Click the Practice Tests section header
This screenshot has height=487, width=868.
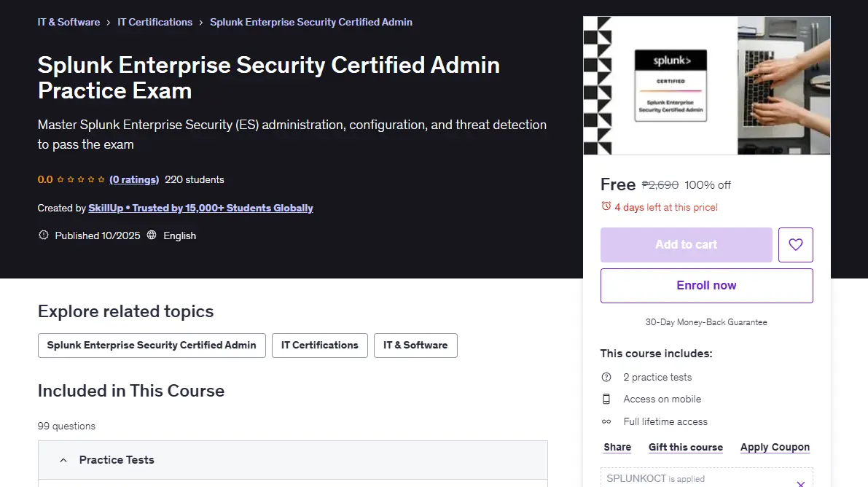point(293,460)
